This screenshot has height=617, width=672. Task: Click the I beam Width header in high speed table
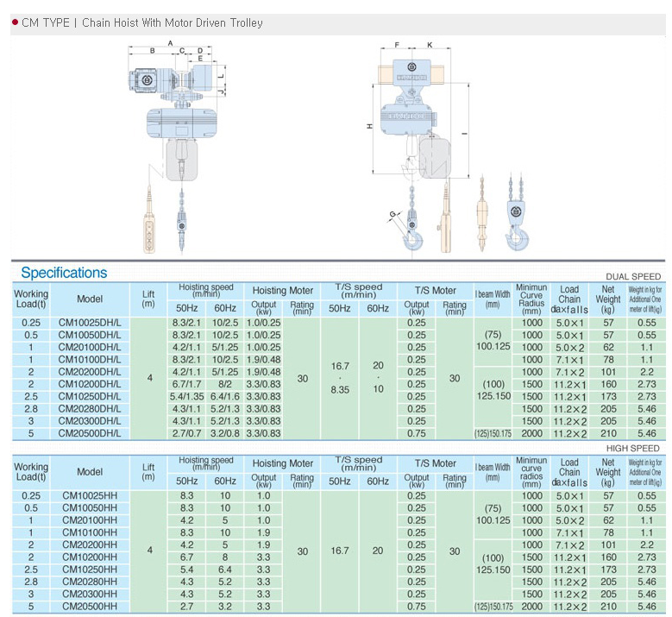click(493, 472)
